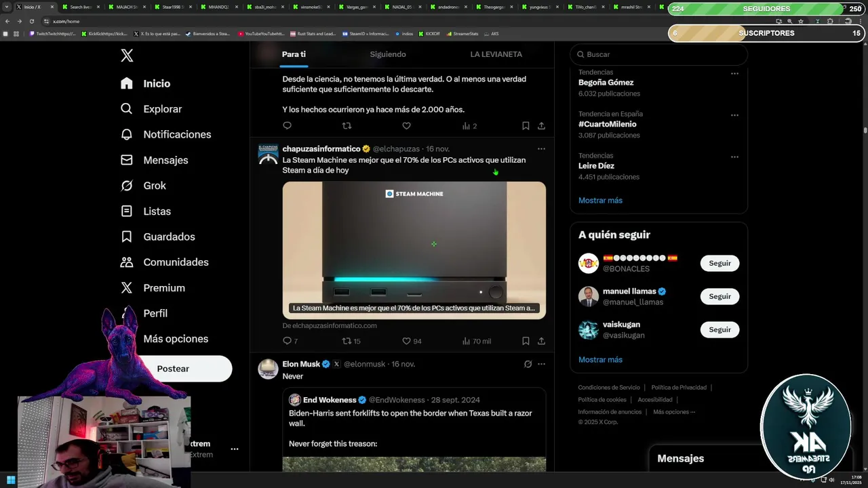Open the Steam Machine article image
The width and height of the screenshot is (868, 488).
pos(414,250)
